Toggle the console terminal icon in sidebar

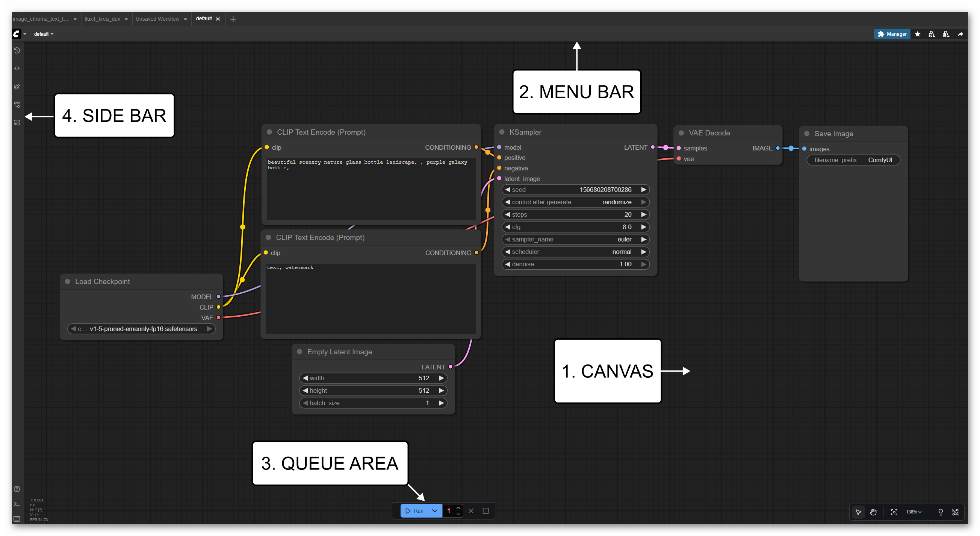click(x=17, y=504)
